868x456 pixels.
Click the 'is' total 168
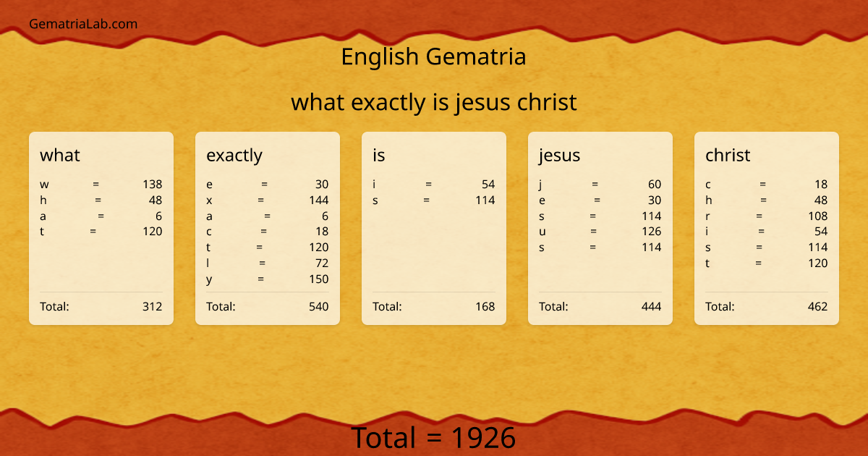pos(485,306)
